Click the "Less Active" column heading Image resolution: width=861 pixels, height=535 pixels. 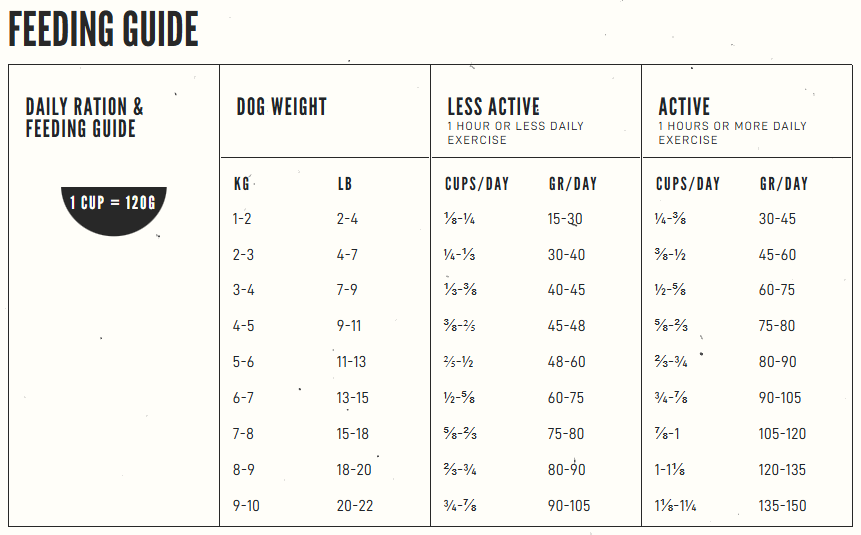tap(493, 107)
